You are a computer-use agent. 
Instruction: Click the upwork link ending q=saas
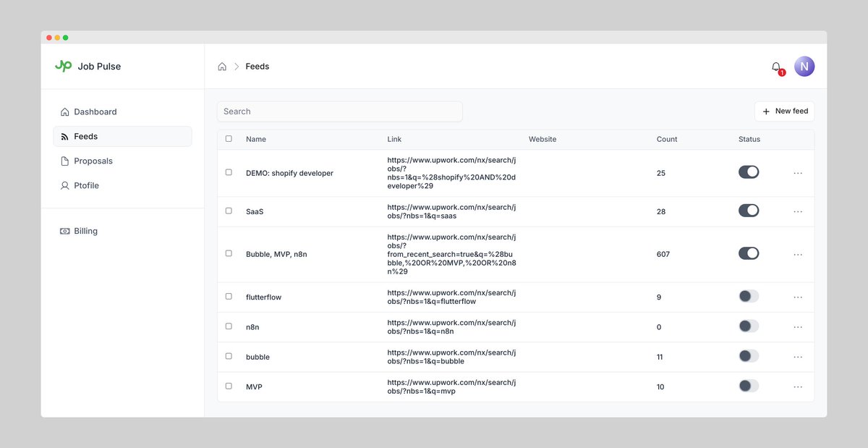[x=452, y=211]
